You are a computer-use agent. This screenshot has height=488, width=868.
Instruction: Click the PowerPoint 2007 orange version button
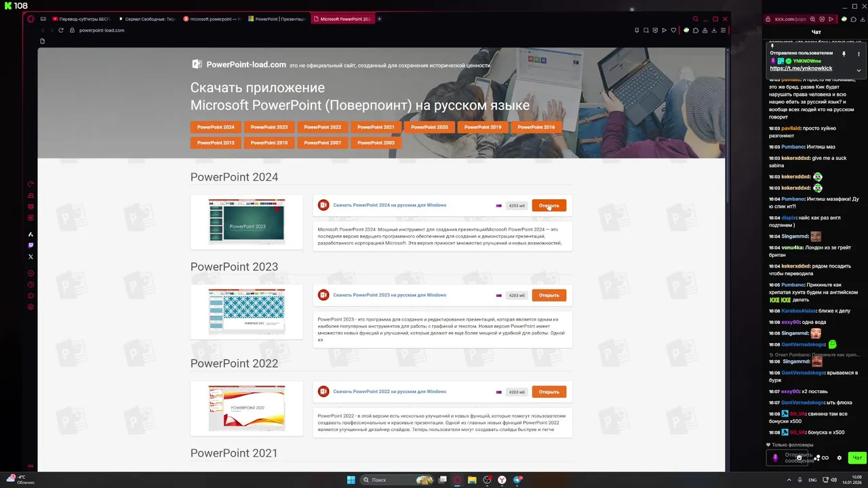tap(322, 142)
